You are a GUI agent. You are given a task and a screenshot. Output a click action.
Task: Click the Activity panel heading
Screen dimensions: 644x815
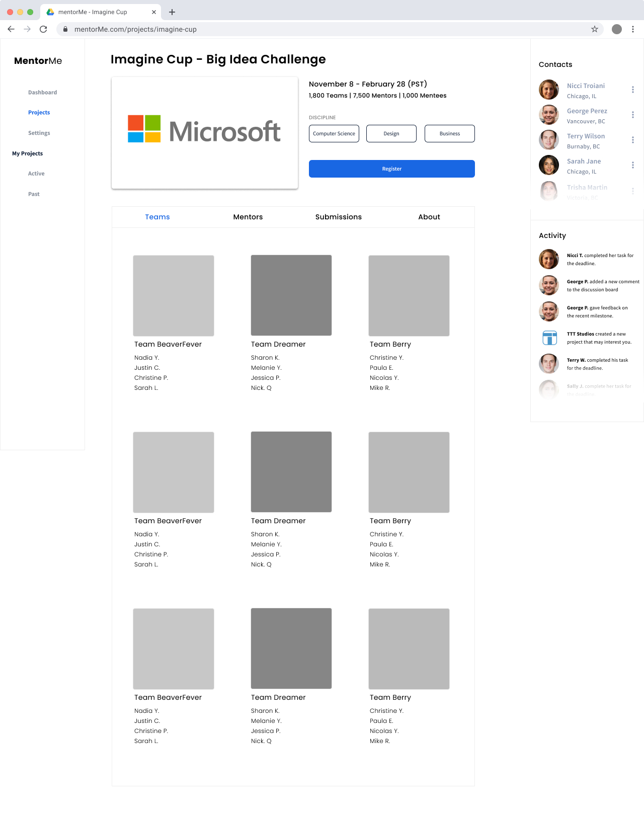552,235
